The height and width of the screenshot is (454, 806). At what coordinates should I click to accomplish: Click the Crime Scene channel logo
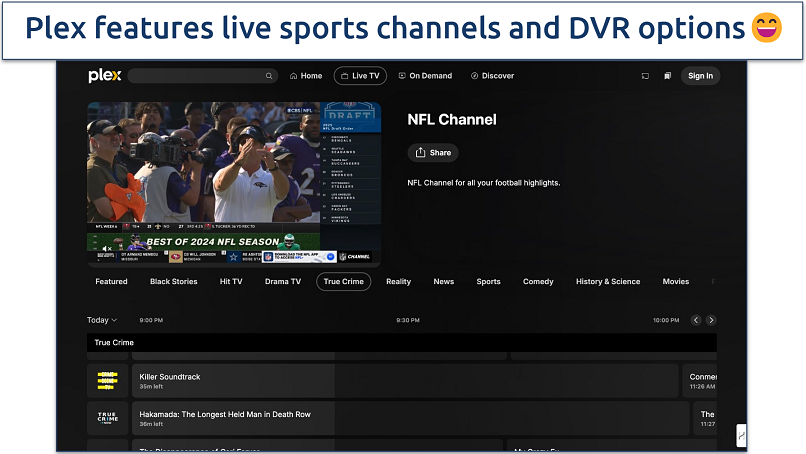tap(107, 381)
